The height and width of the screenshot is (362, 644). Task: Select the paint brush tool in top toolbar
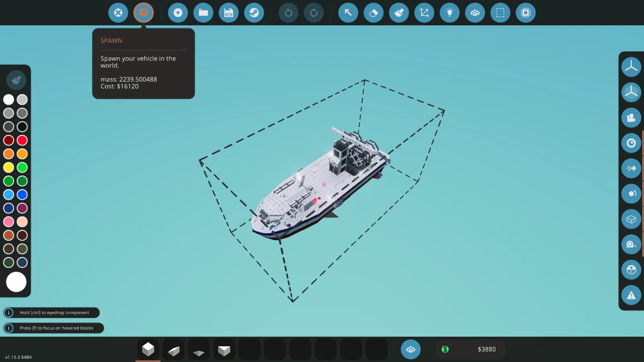(x=399, y=13)
